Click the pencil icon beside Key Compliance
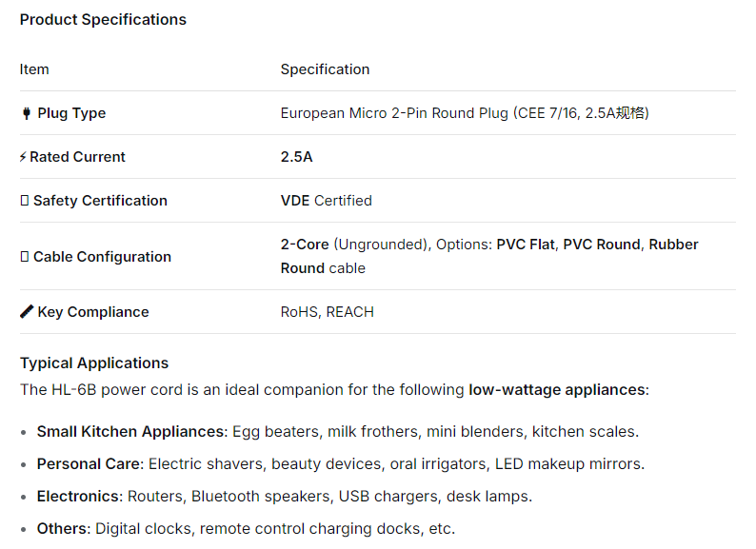Viewport: 756px width, 549px height. [27, 312]
